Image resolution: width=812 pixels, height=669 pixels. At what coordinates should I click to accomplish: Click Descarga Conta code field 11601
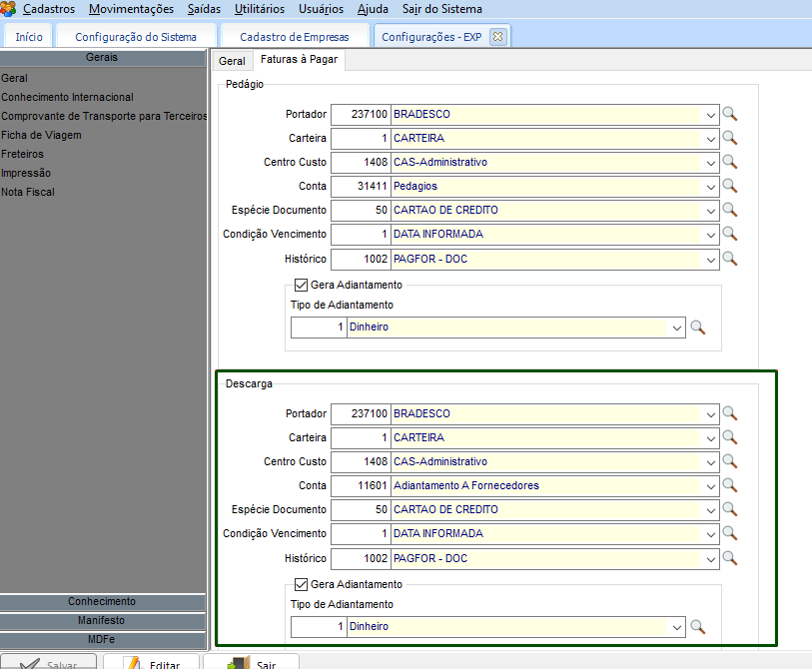tap(361, 485)
